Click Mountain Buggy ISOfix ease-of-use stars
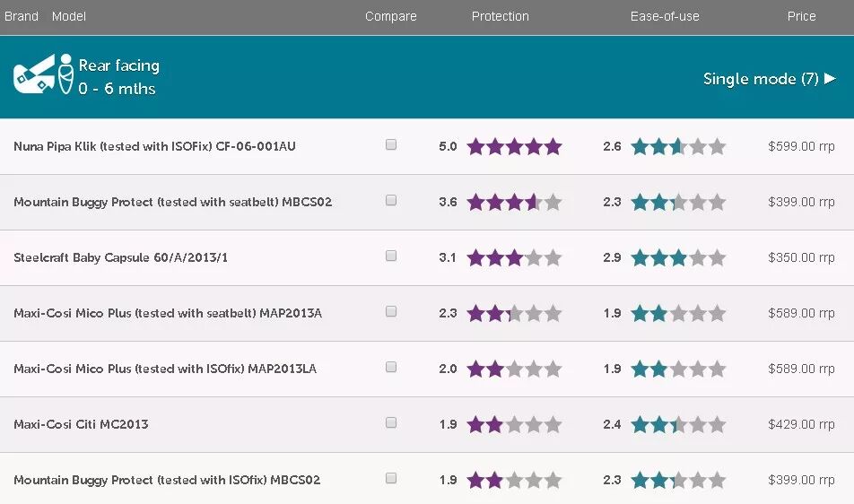854x504 pixels. pos(678,480)
